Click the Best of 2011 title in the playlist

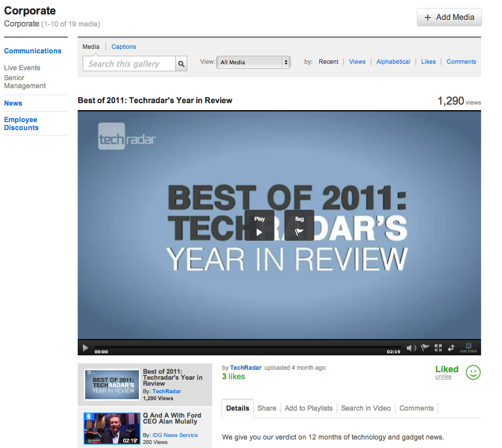click(x=172, y=378)
